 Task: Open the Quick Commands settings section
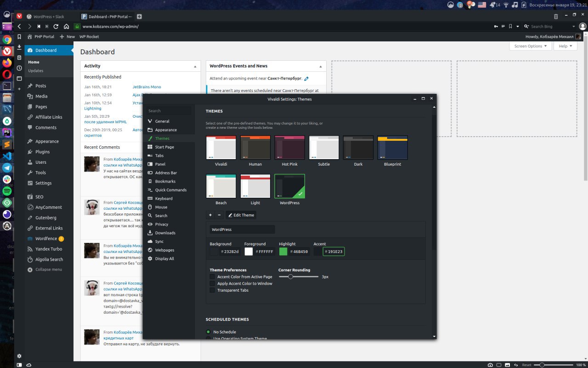pos(170,190)
